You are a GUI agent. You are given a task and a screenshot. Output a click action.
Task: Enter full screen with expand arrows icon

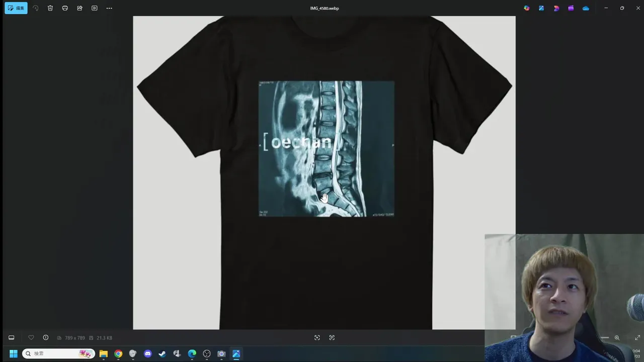click(x=637, y=338)
